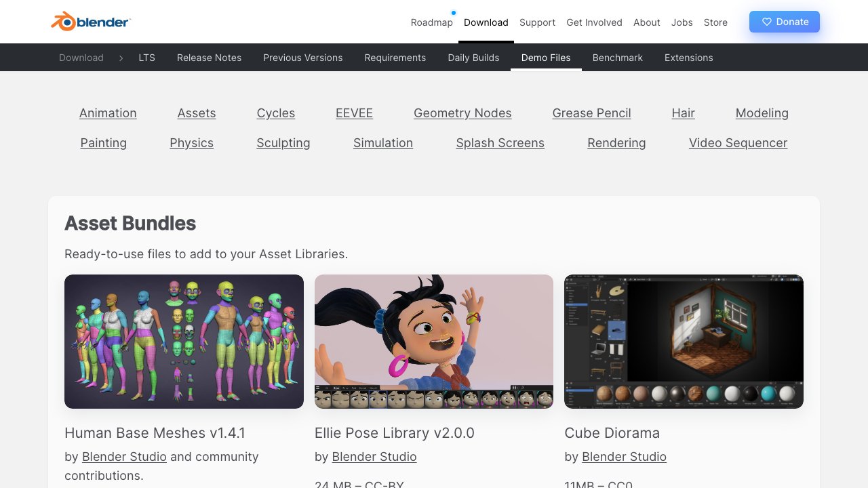Image resolution: width=868 pixels, height=488 pixels.
Task: Go to the Jobs page
Action: click(682, 22)
